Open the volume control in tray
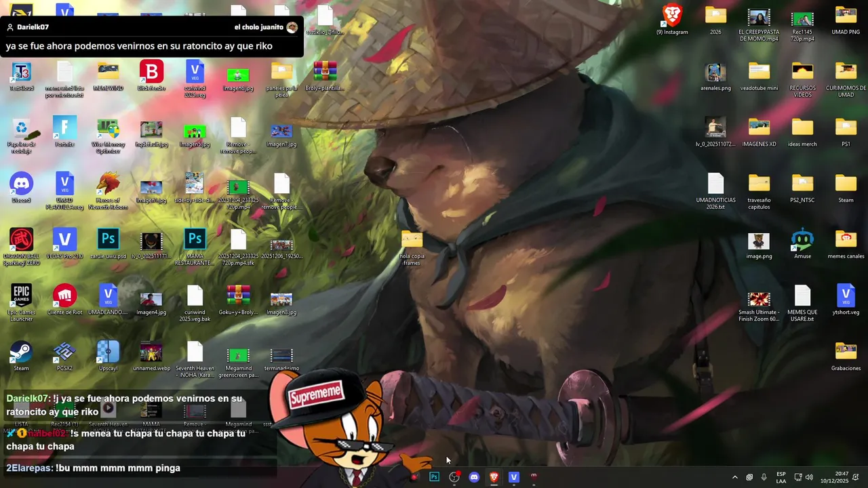The image size is (868, 488). [809, 477]
